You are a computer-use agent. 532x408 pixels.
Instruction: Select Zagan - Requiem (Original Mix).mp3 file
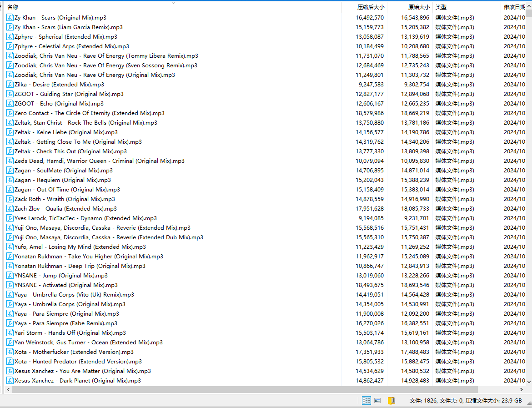coord(62,180)
